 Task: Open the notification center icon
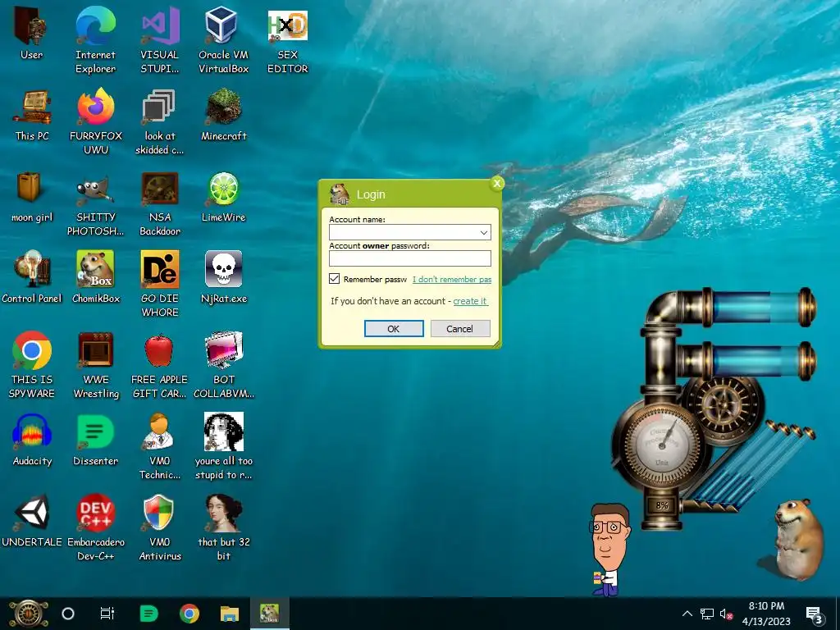tap(815, 614)
